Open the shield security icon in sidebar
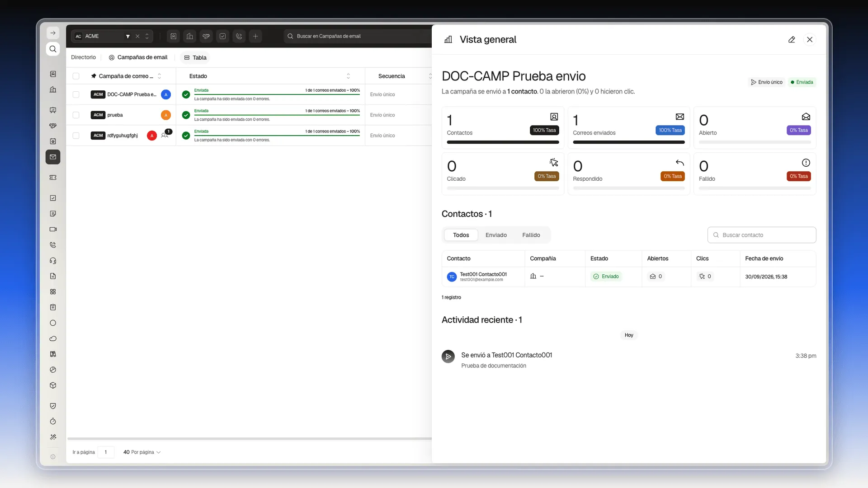Screen dimensions: 868x488 pyautogui.click(x=53, y=406)
